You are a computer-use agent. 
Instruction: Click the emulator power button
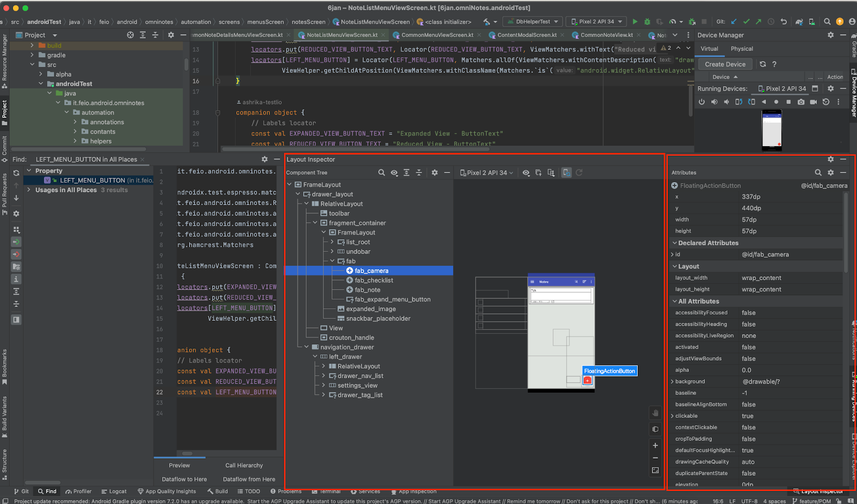tap(702, 102)
